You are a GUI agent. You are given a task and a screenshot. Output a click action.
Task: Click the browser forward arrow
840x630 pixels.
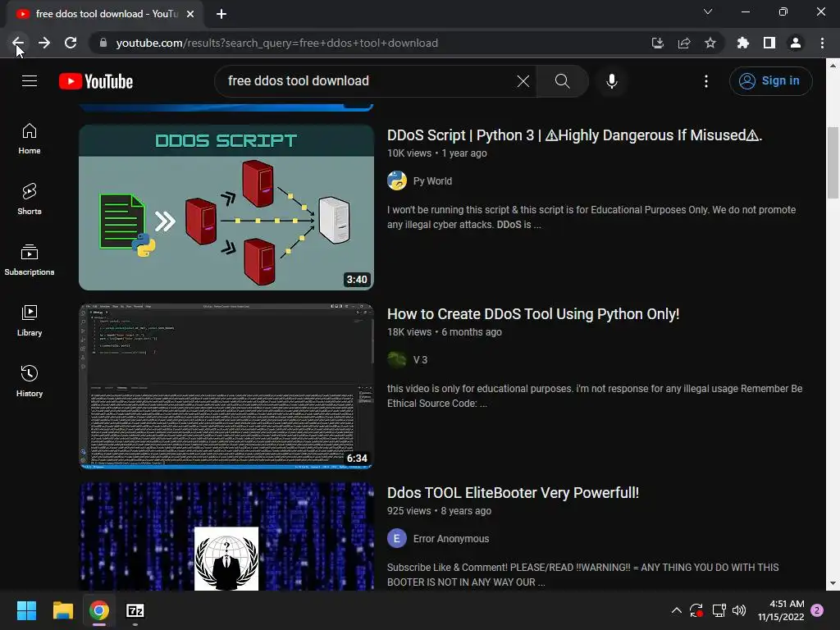(x=44, y=43)
